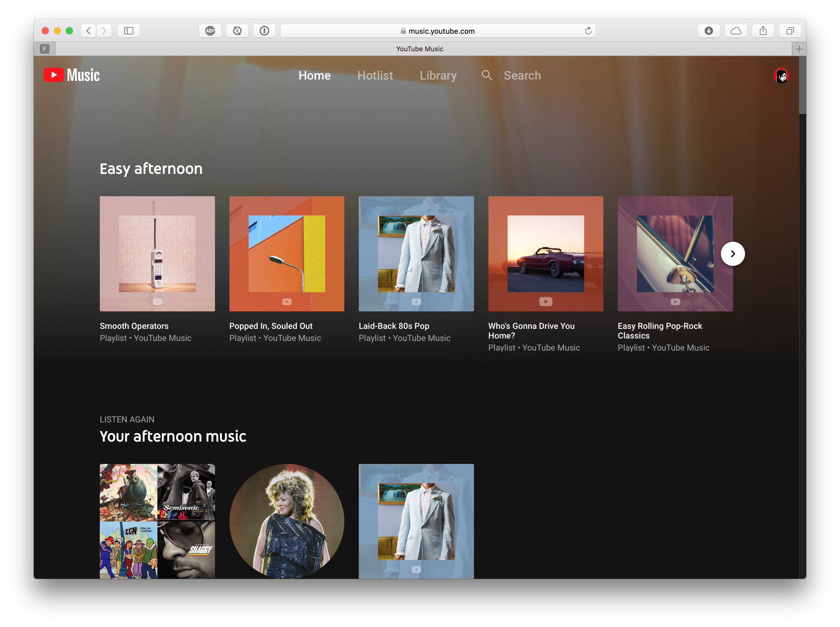This screenshot has height=627, width=840.
Task: Open your account profile avatar
Action: pos(782,75)
